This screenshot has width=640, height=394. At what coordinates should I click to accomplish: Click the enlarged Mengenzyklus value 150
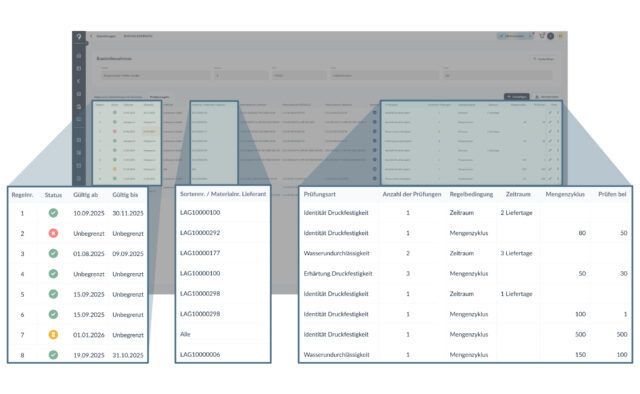point(580,355)
